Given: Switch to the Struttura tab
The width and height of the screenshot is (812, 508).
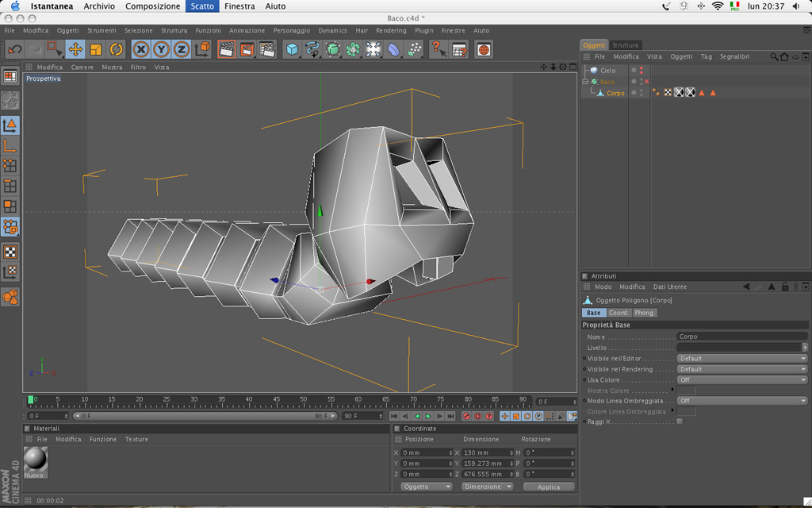Looking at the screenshot, I should 625,45.
